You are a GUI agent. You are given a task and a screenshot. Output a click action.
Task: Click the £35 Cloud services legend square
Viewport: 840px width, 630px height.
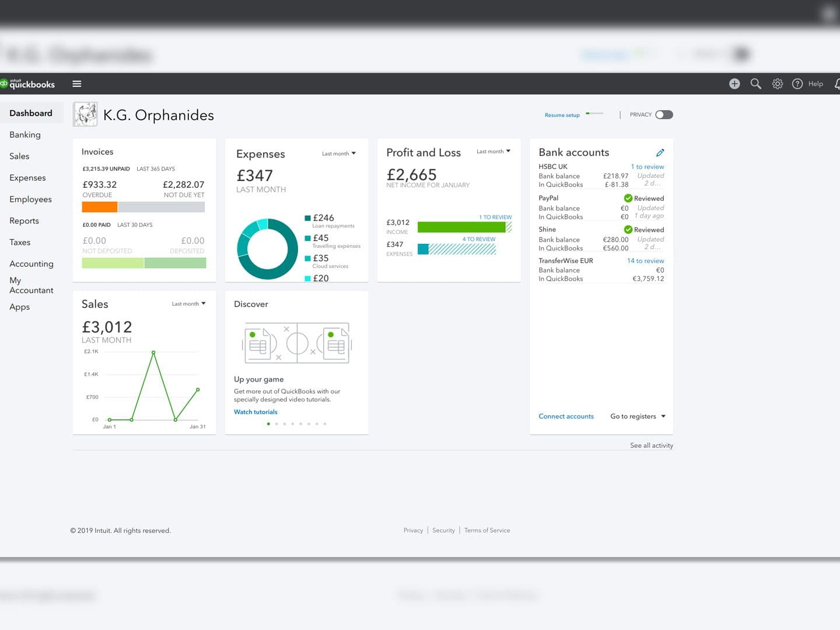(x=307, y=258)
